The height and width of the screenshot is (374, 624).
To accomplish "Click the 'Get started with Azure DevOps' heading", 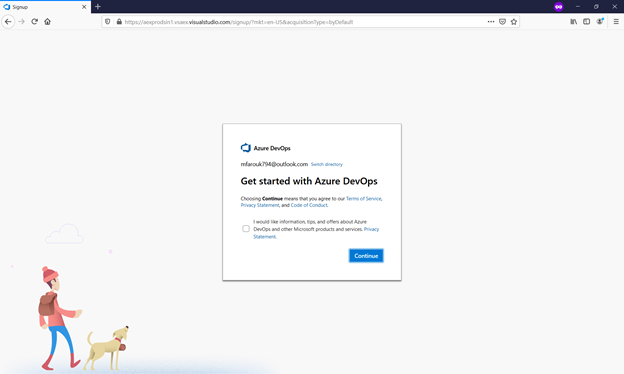I will tap(309, 181).
